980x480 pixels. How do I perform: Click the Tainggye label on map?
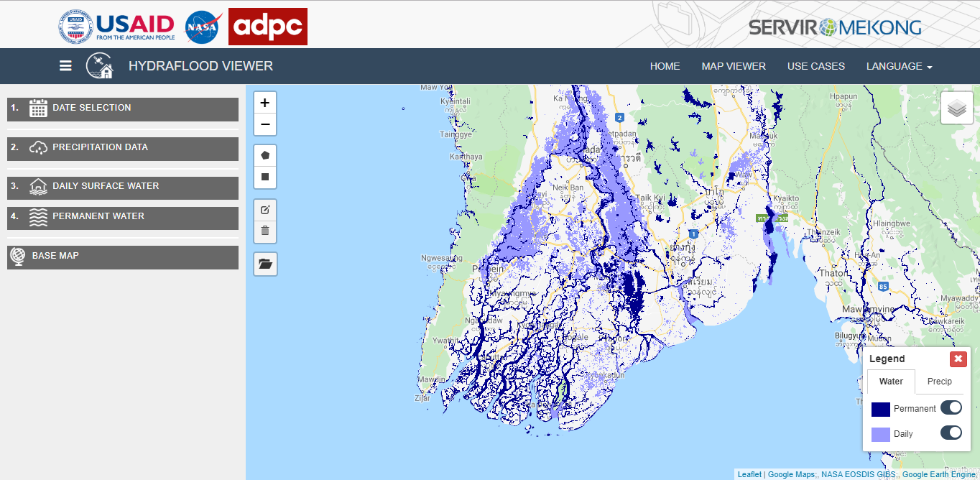(456, 134)
